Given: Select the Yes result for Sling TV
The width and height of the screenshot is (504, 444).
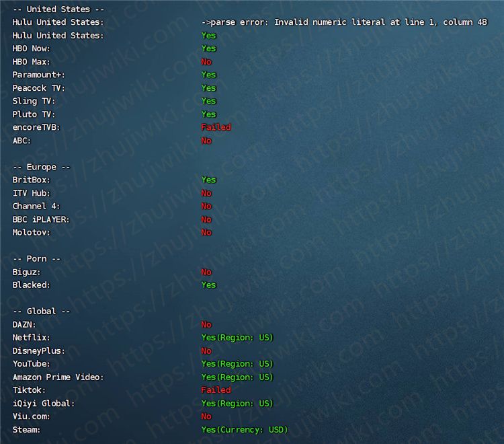Looking at the screenshot, I should (x=208, y=101).
